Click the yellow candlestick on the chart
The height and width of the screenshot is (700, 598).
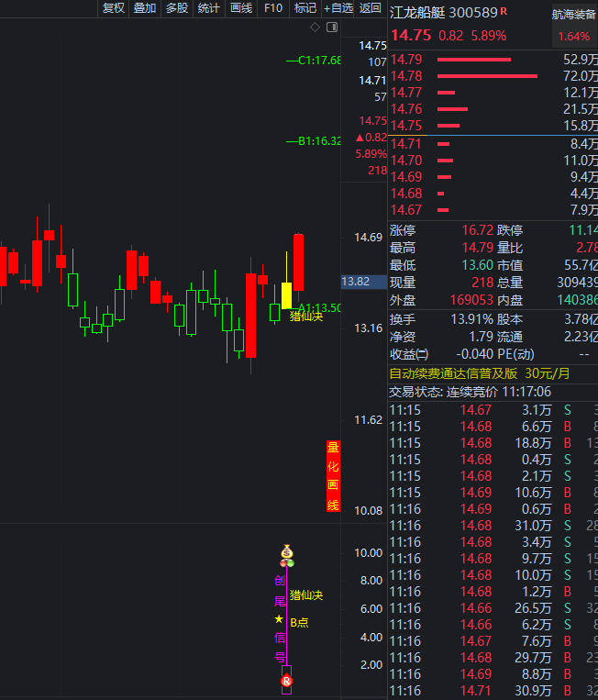coord(286,295)
